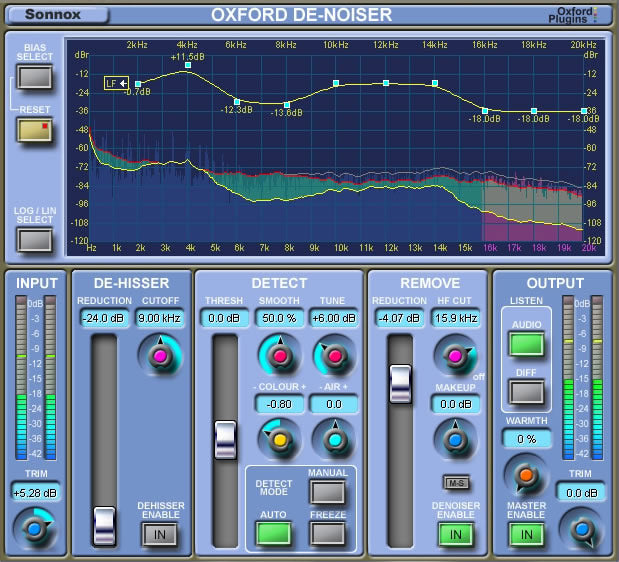619x562 pixels.
Task: Open the Oxford Plugins menu
Action: pyautogui.click(x=582, y=14)
